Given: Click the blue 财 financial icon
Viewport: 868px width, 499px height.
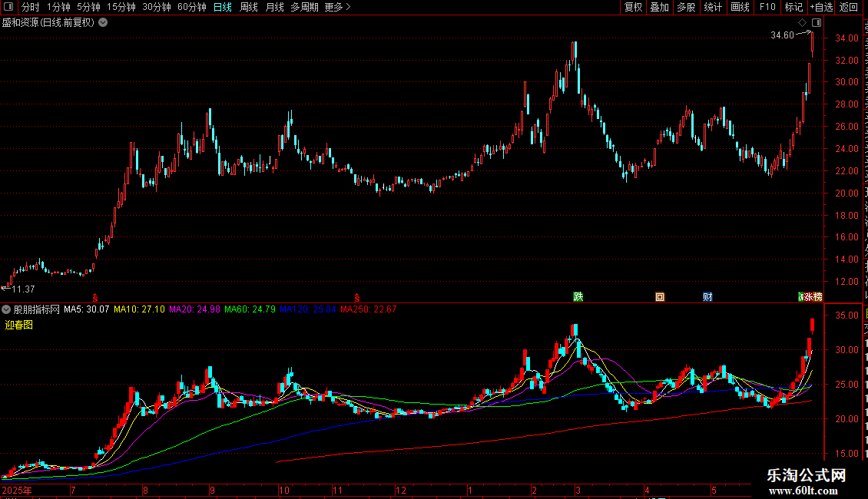Looking at the screenshot, I should point(707,297).
